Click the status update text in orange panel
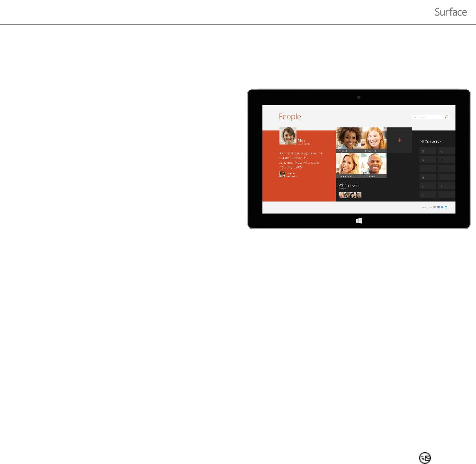 [x=300, y=161]
